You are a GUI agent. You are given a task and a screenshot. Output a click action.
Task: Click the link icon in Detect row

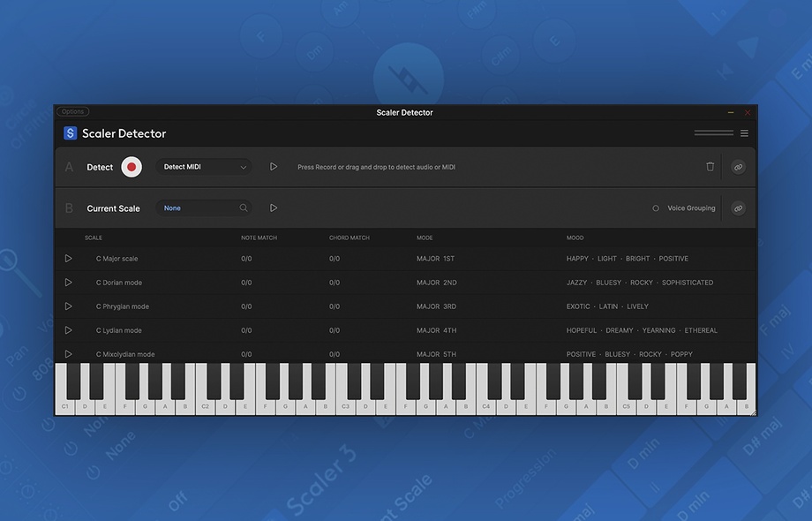(739, 167)
